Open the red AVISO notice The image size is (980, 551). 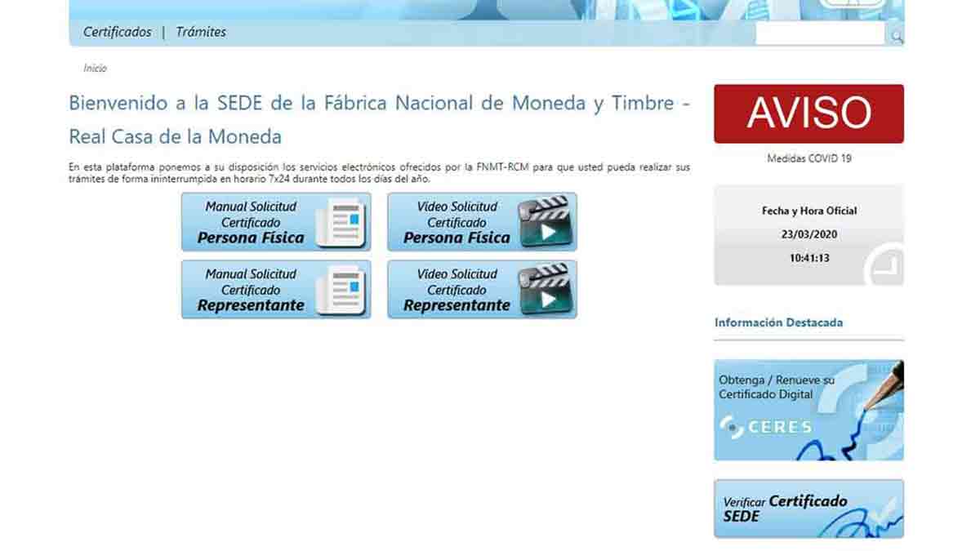[808, 113]
